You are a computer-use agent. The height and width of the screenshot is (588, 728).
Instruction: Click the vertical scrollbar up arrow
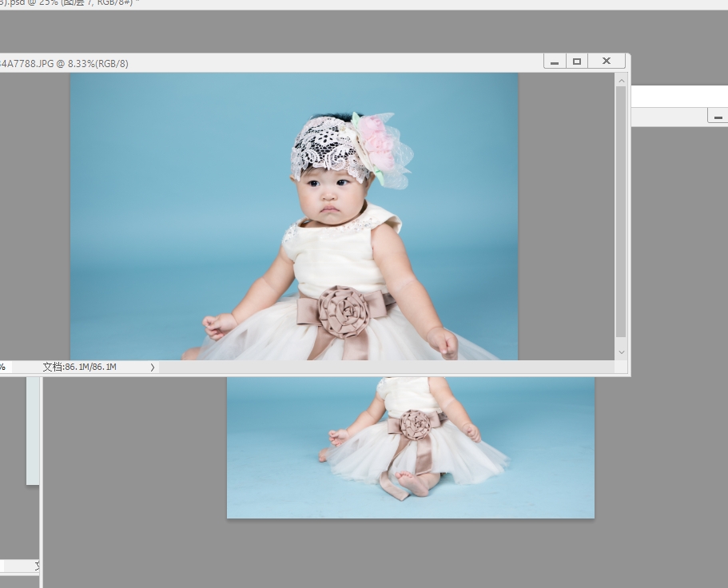coord(621,79)
